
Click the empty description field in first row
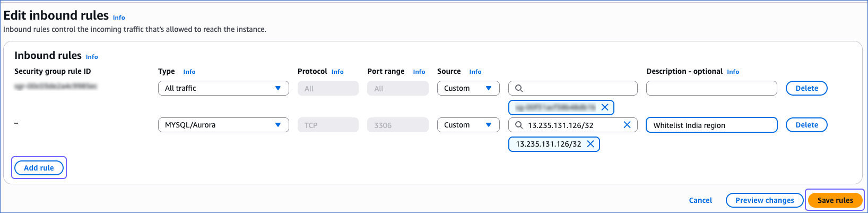[711, 88]
